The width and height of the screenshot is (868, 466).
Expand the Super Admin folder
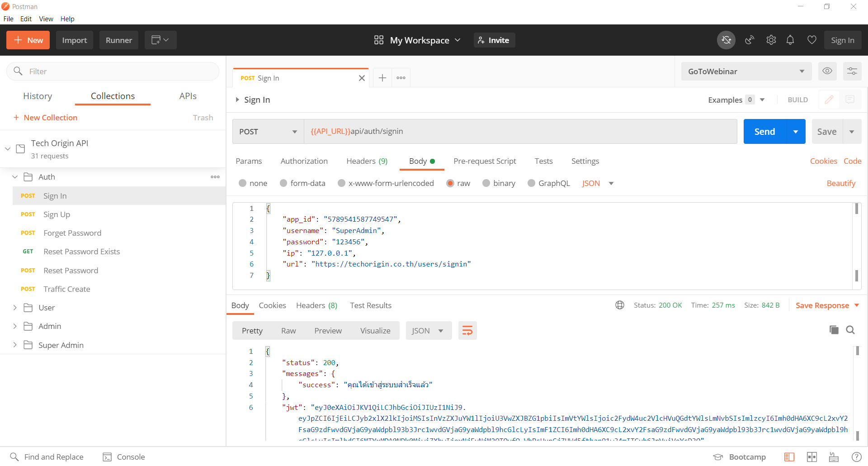tap(15, 345)
